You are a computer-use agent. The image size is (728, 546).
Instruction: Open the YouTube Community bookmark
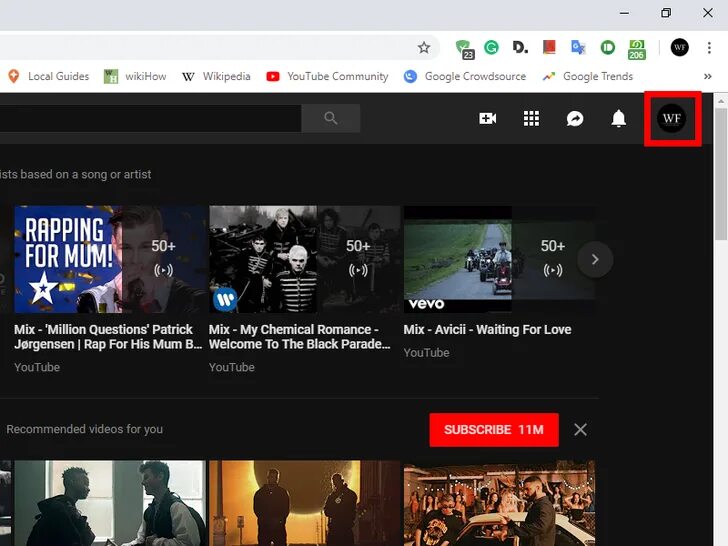[x=327, y=76]
